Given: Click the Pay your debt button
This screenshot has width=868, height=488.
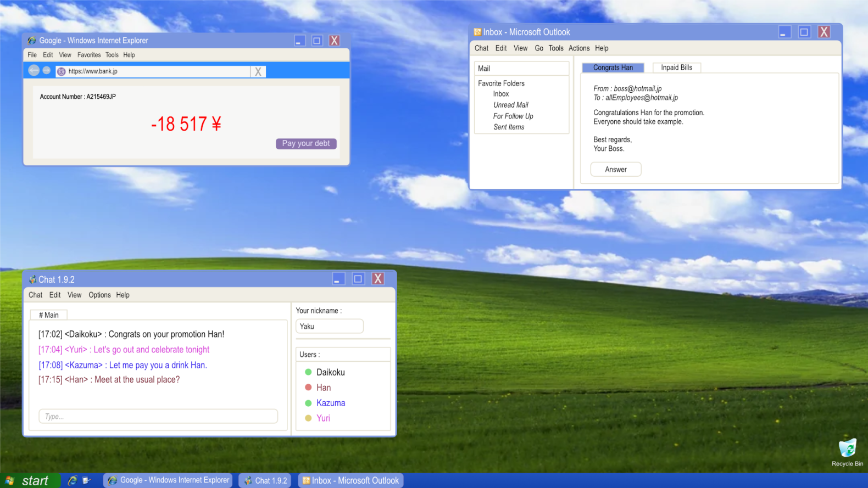Looking at the screenshot, I should [x=306, y=143].
